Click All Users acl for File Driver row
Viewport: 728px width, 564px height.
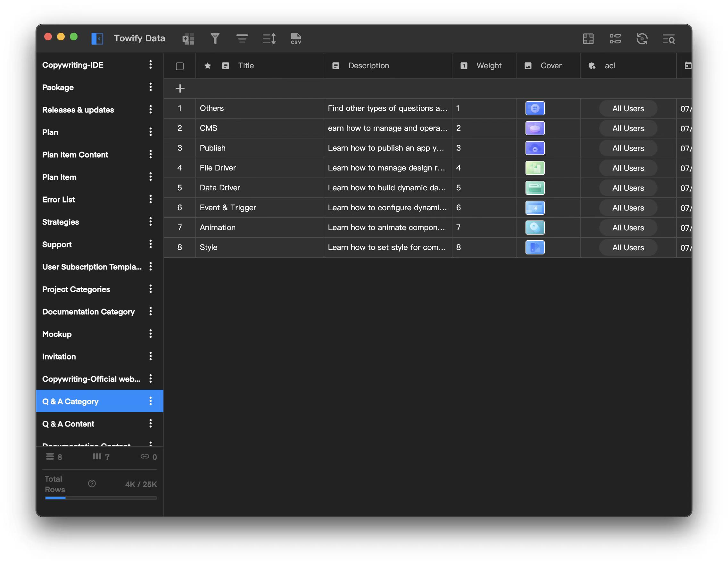(x=628, y=168)
